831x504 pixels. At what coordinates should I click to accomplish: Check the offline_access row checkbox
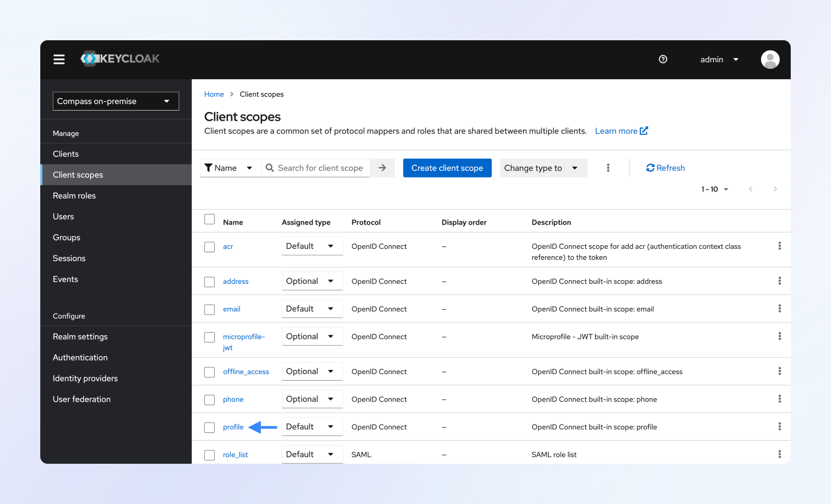210,372
